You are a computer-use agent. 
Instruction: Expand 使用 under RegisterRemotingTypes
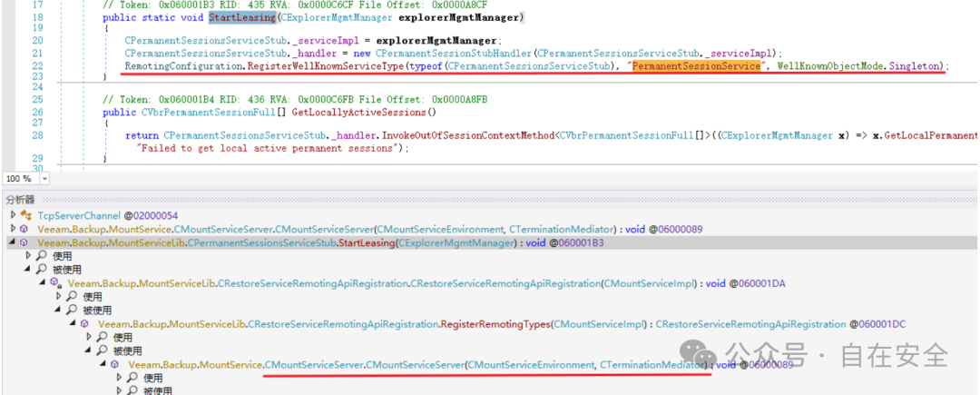[x=88, y=337]
